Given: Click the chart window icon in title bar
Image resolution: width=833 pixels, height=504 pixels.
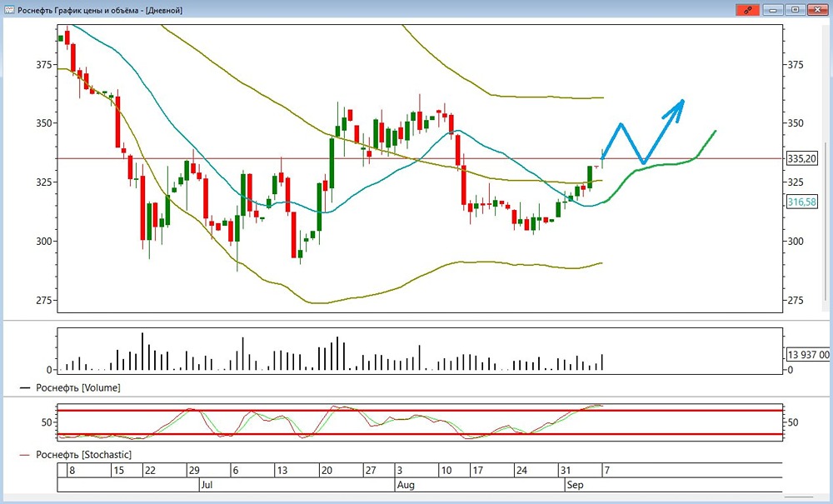Looking at the screenshot, I should 9,9.
